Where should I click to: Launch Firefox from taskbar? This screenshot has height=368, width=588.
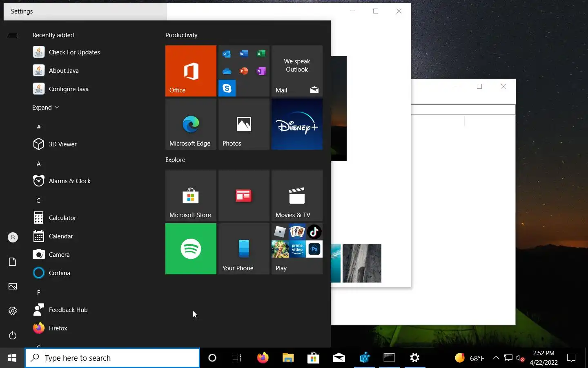[x=263, y=358]
